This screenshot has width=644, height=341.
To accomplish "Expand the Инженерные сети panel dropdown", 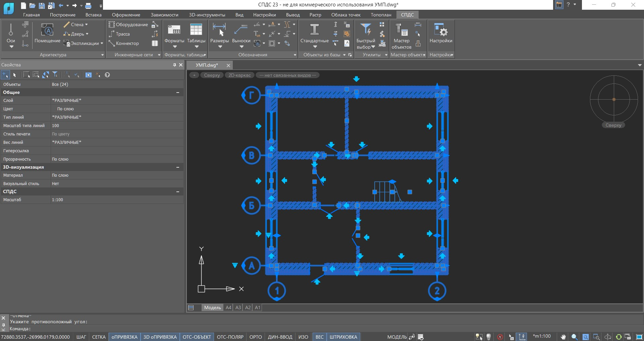I will [159, 55].
